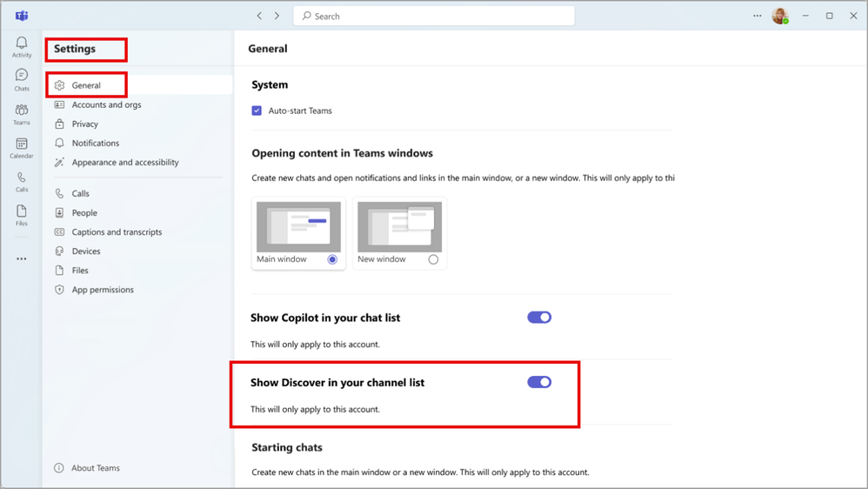
Task: Click the Files document icon in settings list
Action: [60, 271]
